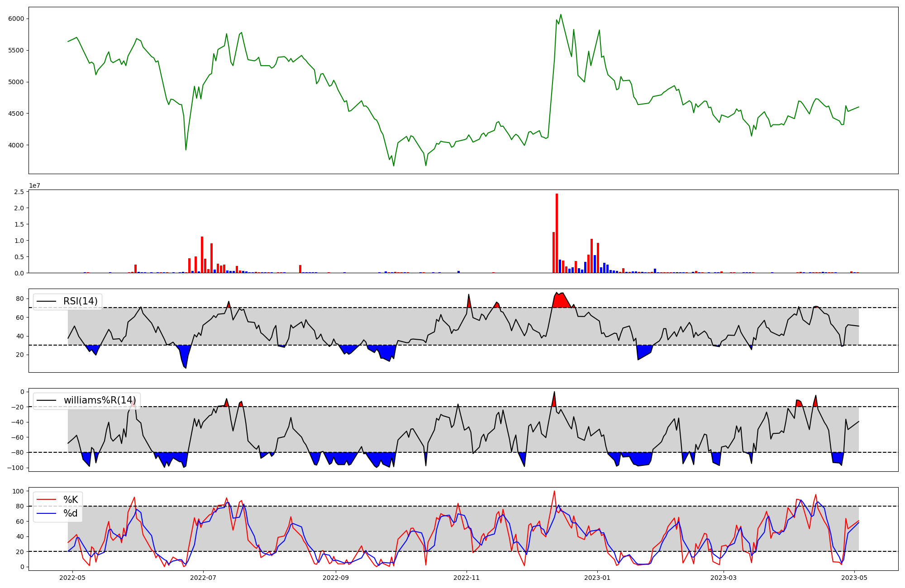Click the price peak above 6000

(561, 15)
